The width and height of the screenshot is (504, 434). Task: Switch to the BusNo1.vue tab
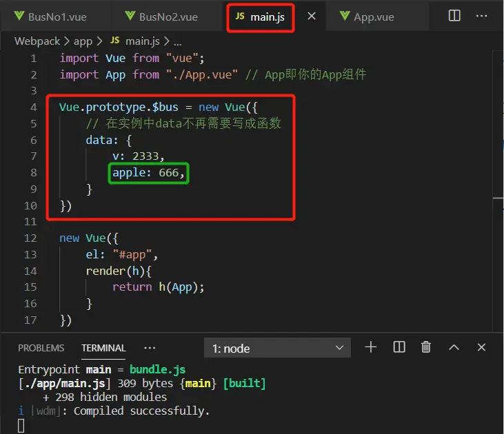coord(51,17)
